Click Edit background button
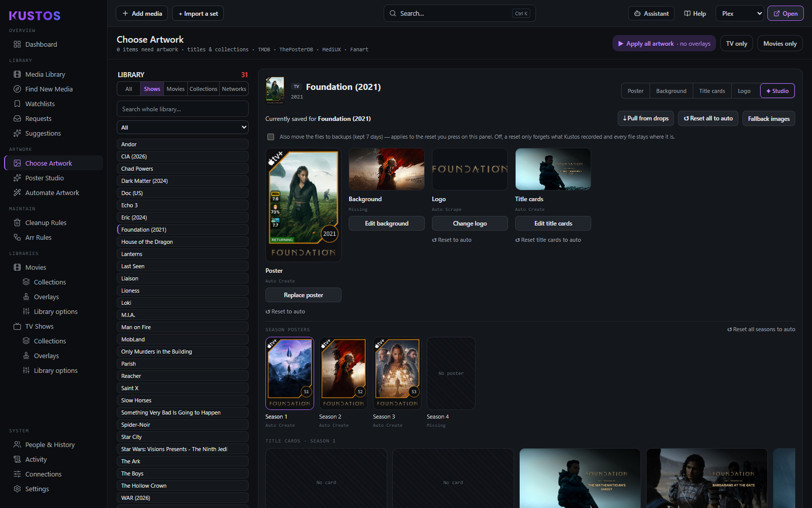The width and height of the screenshot is (812, 508). coord(387,224)
